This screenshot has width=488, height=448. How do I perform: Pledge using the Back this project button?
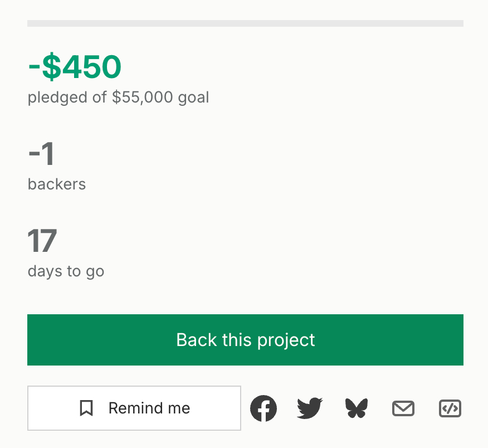[245, 340]
